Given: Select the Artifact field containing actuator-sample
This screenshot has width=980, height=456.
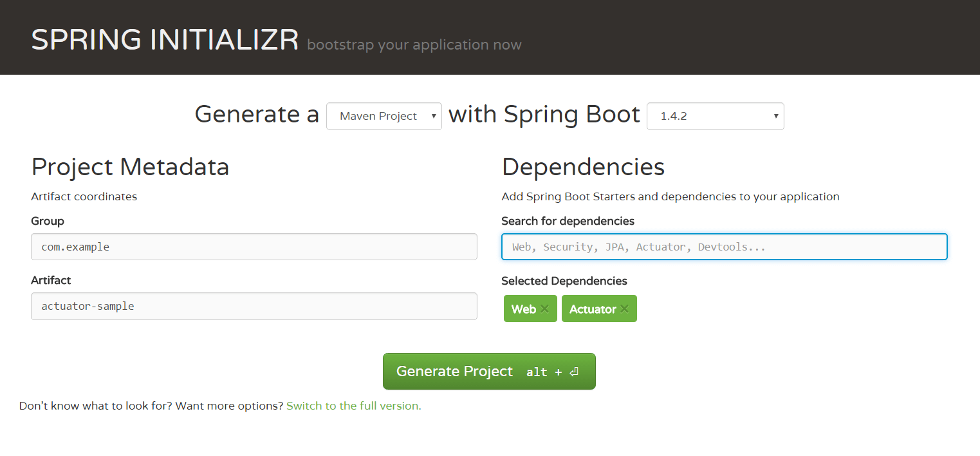Looking at the screenshot, I should 254,306.
